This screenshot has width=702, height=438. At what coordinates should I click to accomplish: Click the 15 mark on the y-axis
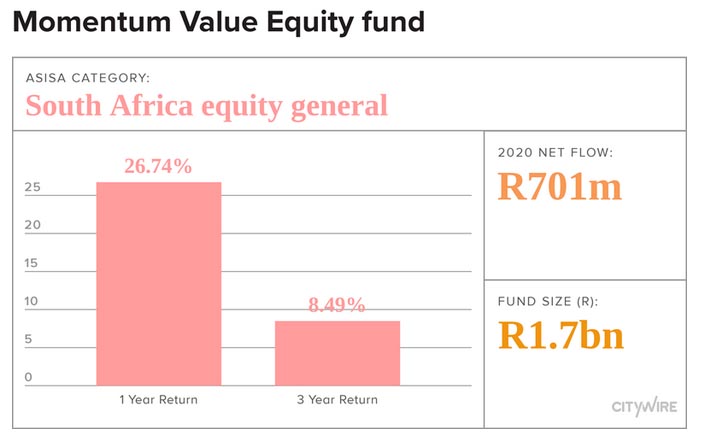[x=33, y=263]
